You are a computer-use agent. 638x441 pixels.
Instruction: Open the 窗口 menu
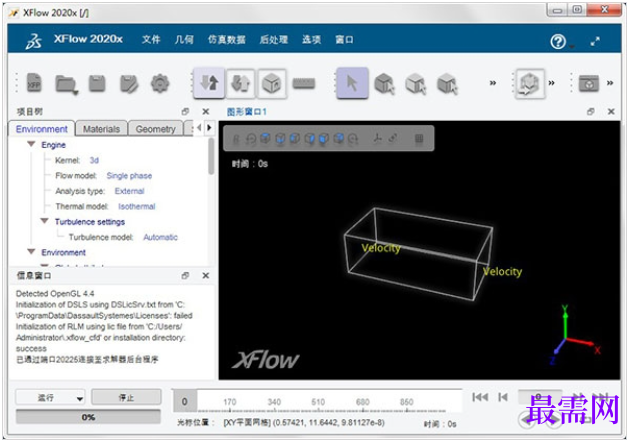pos(344,39)
